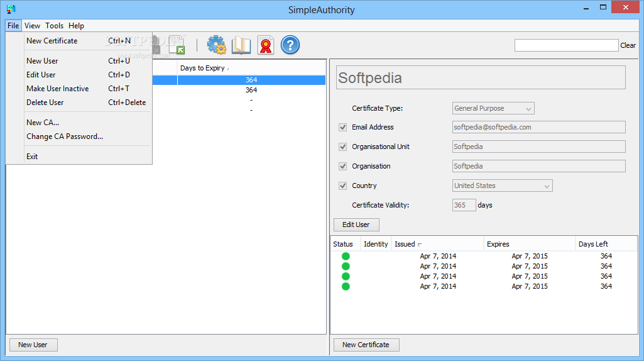
Task: Click the last green status dot in certificate list
Action: [x=346, y=286]
